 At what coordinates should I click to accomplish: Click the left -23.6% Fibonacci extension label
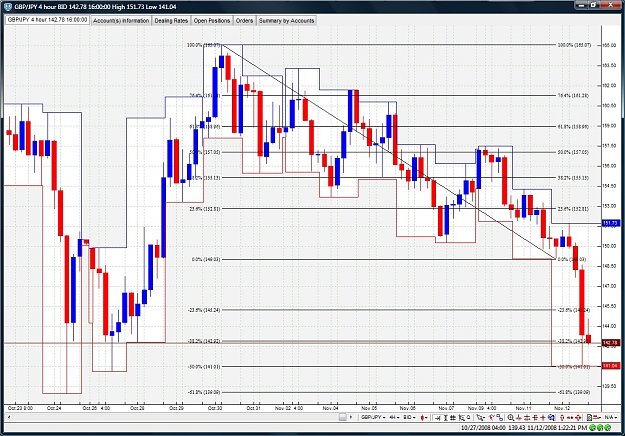point(204,310)
